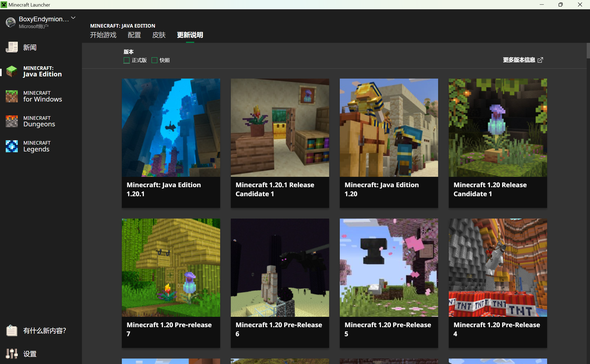The height and width of the screenshot is (364, 590).
Task: Click the BoxyEndymion account avatar
Action: (11, 22)
